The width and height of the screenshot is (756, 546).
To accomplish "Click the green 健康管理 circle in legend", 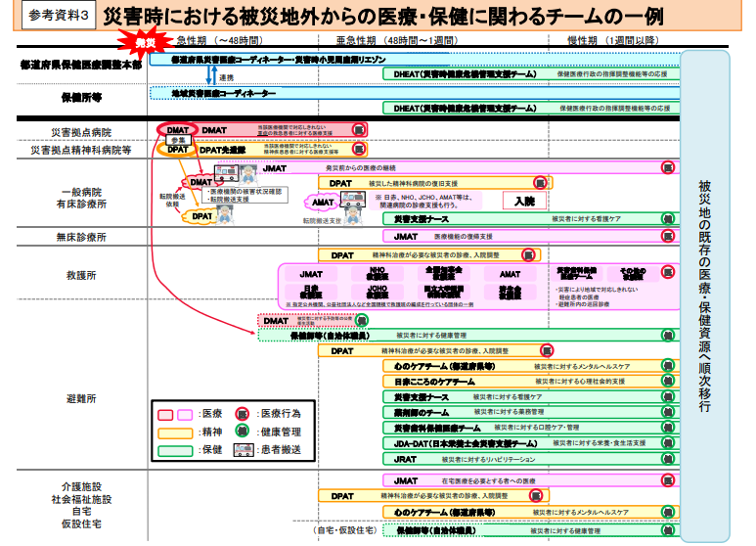I will click(x=242, y=431).
